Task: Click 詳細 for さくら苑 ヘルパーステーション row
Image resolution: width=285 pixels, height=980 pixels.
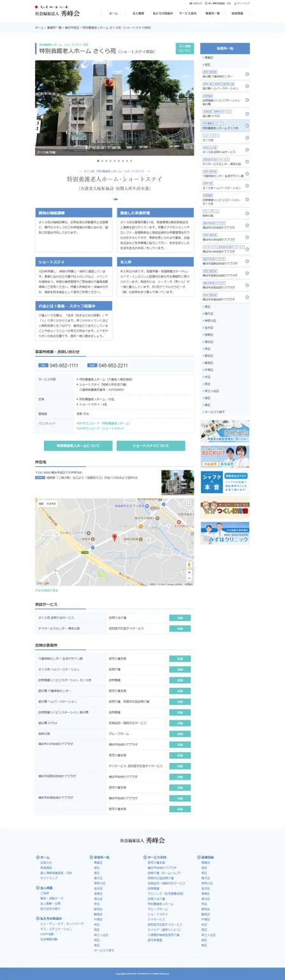Action: coord(180,669)
